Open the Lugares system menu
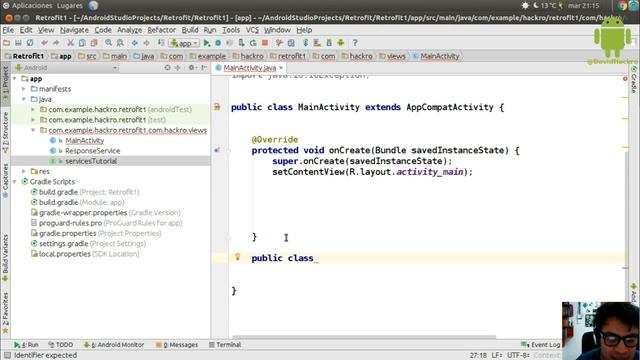The height and width of the screenshot is (360, 640). coord(69,6)
